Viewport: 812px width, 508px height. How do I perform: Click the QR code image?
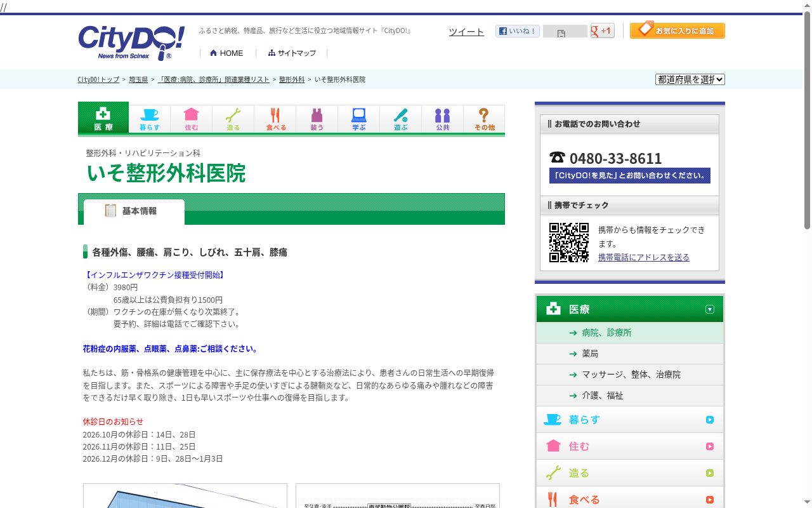569,243
